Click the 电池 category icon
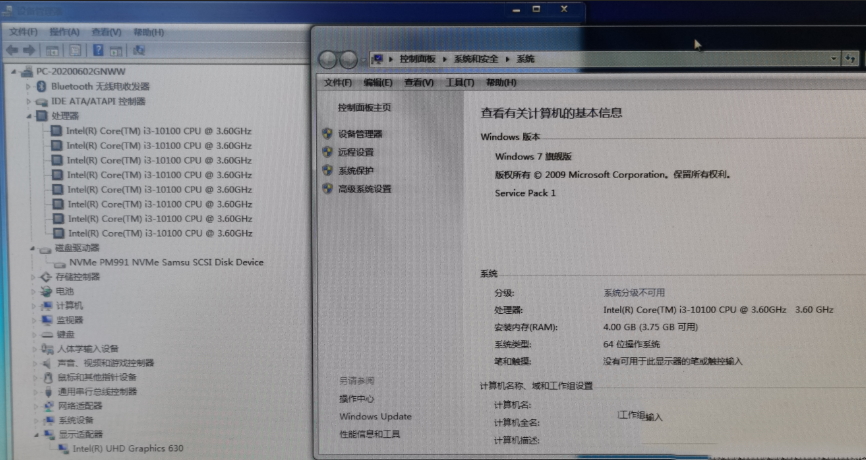Image resolution: width=866 pixels, height=460 pixels. coord(46,291)
